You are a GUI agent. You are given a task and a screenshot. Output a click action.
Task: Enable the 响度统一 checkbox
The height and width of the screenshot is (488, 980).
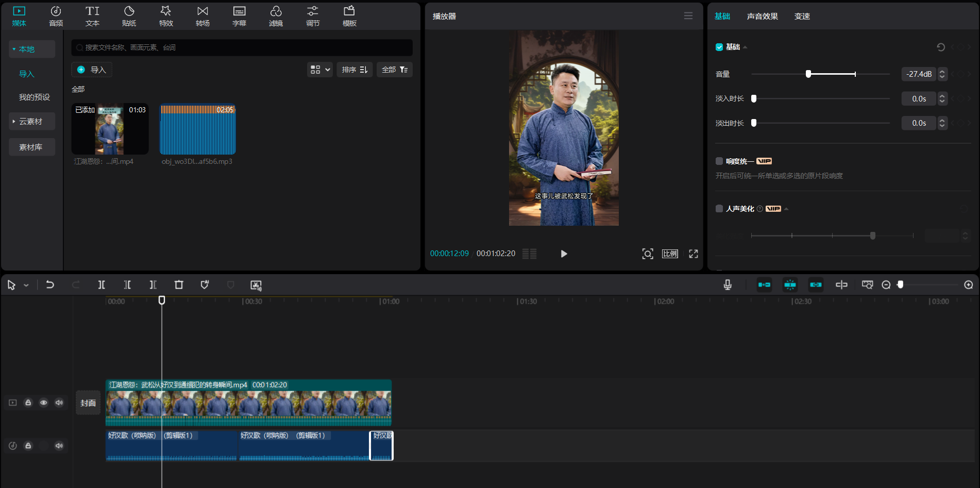[x=719, y=161]
